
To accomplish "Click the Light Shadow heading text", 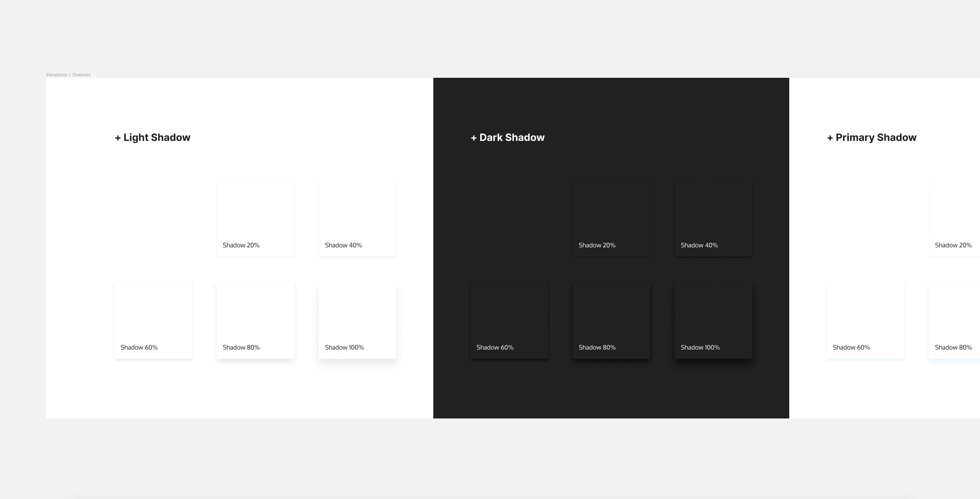I will [152, 137].
